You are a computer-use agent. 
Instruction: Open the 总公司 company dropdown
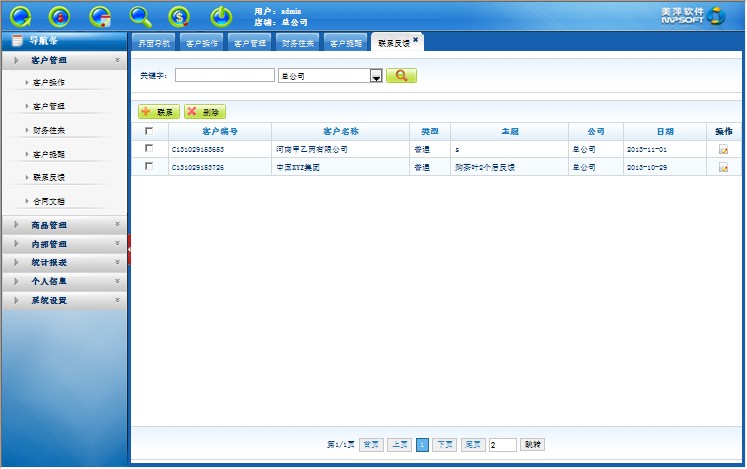coord(376,76)
